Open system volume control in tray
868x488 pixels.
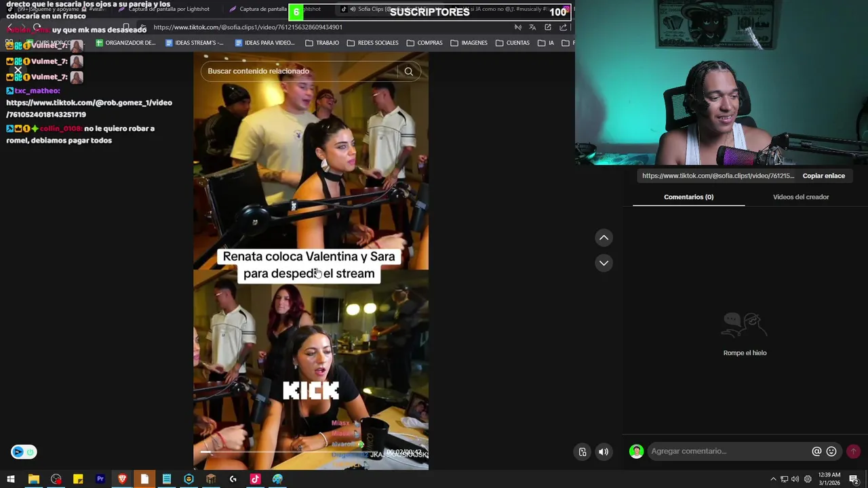[795, 479]
